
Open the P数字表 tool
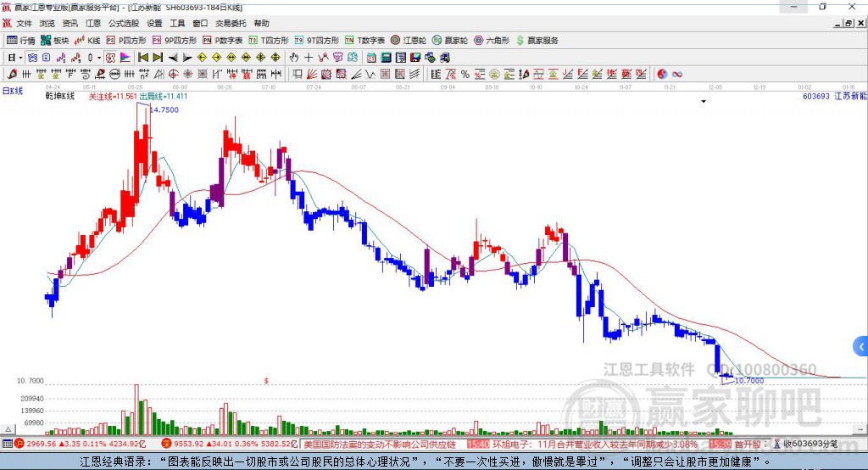point(223,41)
